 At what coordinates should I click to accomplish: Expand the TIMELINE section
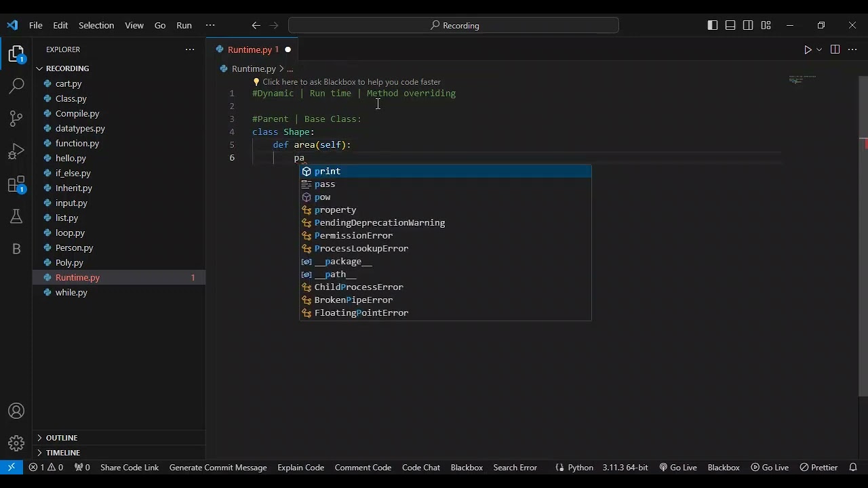pos(119,453)
